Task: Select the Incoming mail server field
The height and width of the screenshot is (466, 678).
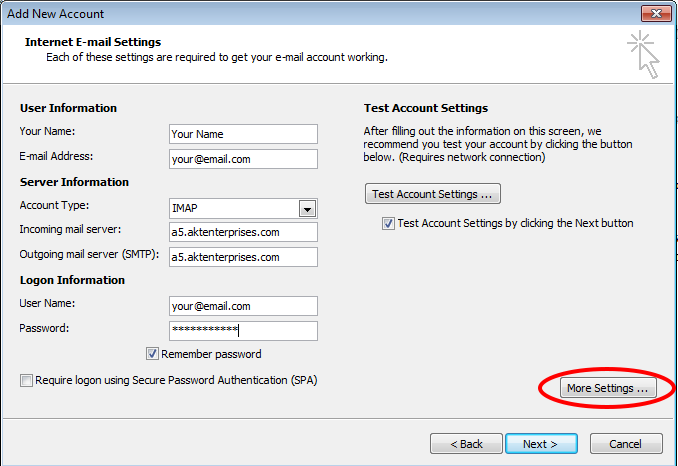Action: point(243,232)
